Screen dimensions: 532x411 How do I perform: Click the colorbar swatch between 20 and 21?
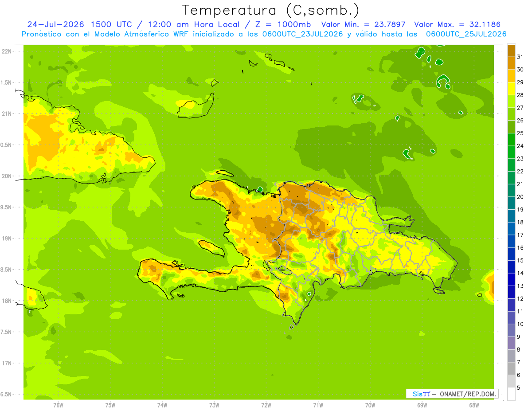point(511,190)
